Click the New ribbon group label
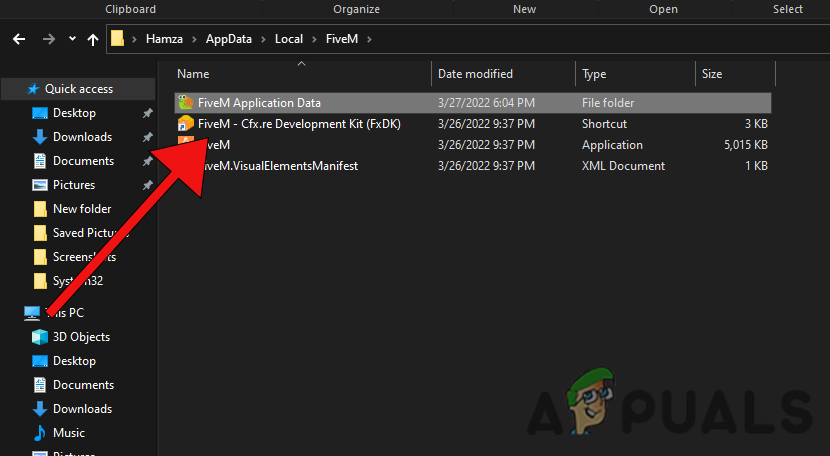The width and height of the screenshot is (830, 456). [524, 9]
